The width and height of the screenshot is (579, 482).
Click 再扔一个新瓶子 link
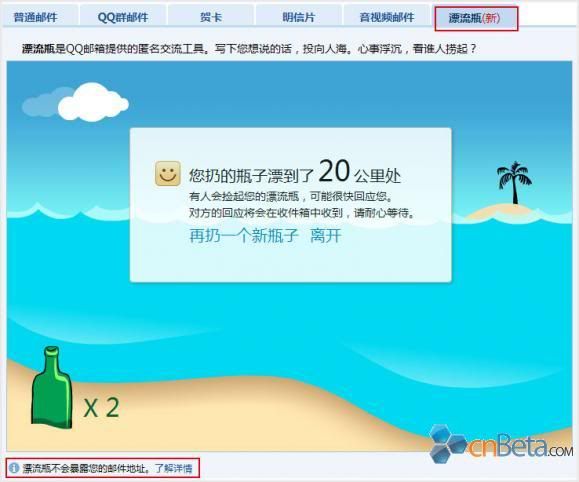pyautogui.click(x=244, y=235)
